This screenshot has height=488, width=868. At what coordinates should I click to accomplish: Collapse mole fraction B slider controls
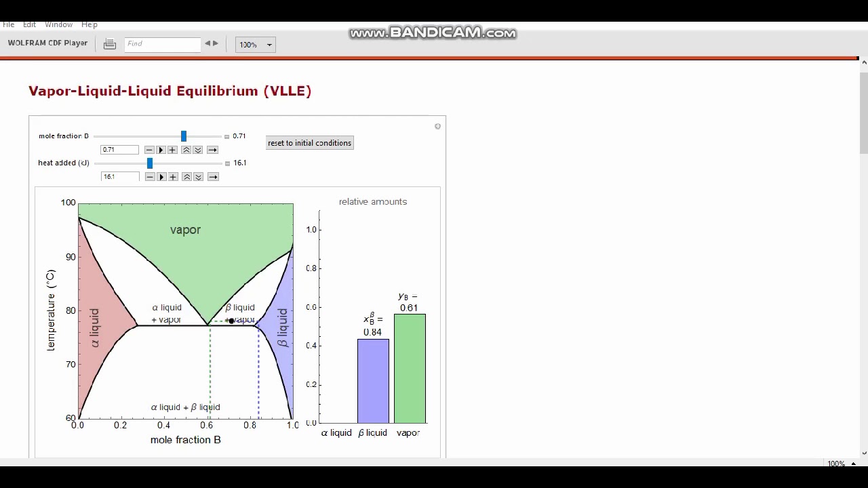click(226, 136)
